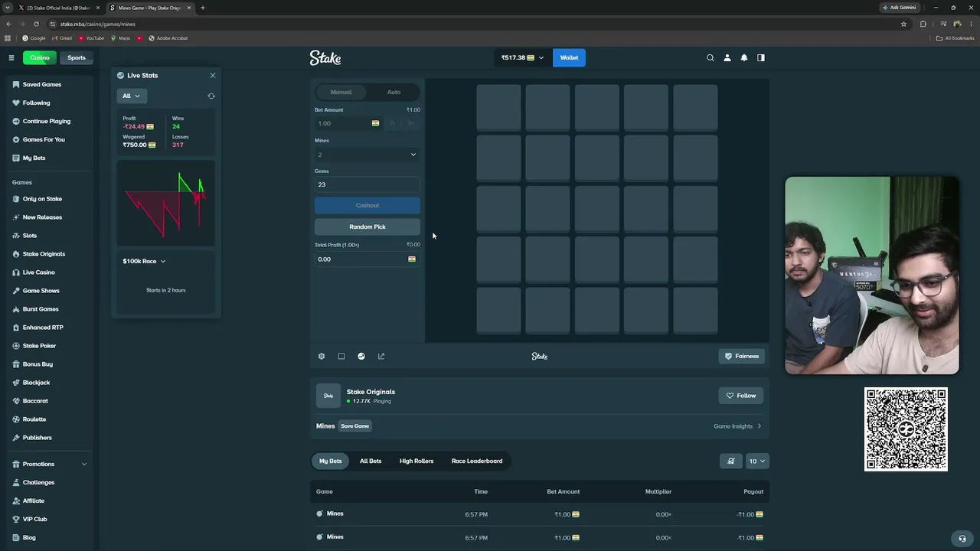Open the VIP Club page
The width and height of the screenshot is (980, 551).
pos(34,519)
